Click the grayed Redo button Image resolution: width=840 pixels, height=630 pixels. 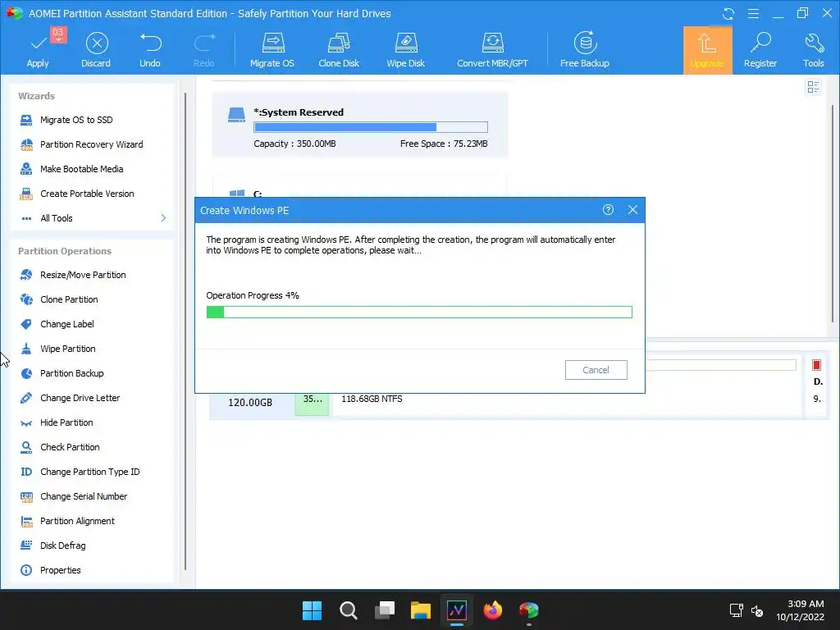203,50
